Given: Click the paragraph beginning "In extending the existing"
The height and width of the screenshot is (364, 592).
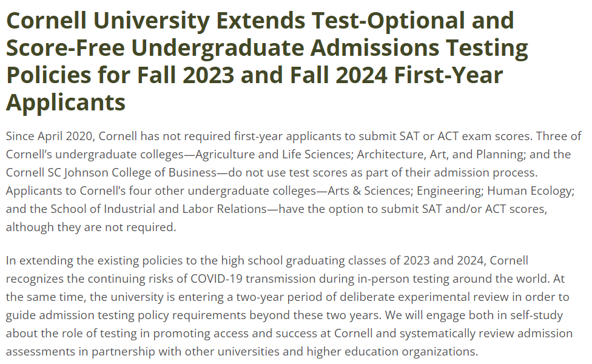Looking at the screenshot, I should pos(289,306).
